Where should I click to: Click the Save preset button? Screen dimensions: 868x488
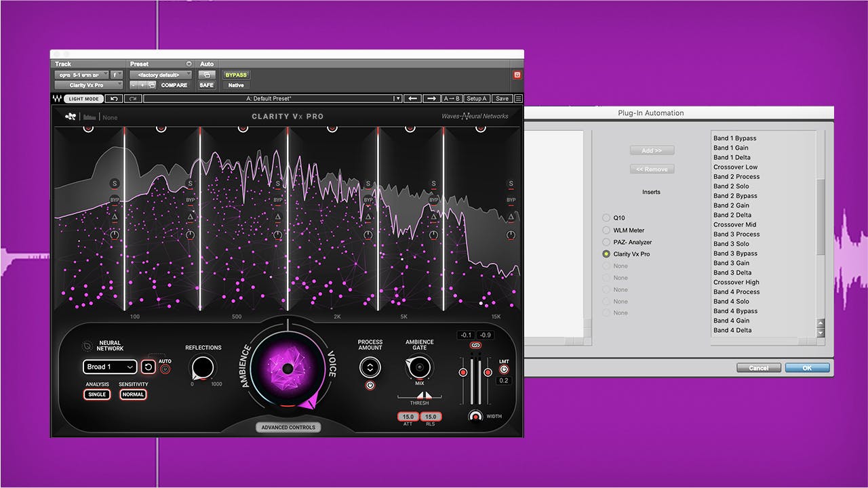[x=501, y=99]
